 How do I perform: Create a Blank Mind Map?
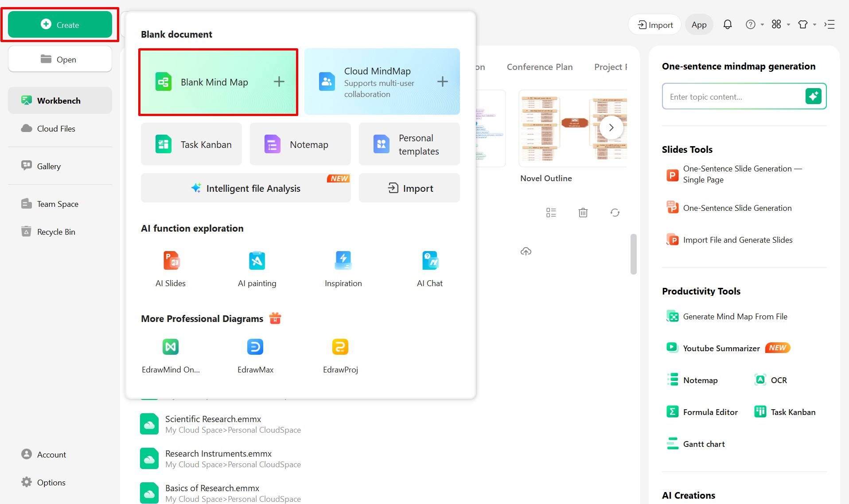click(218, 82)
